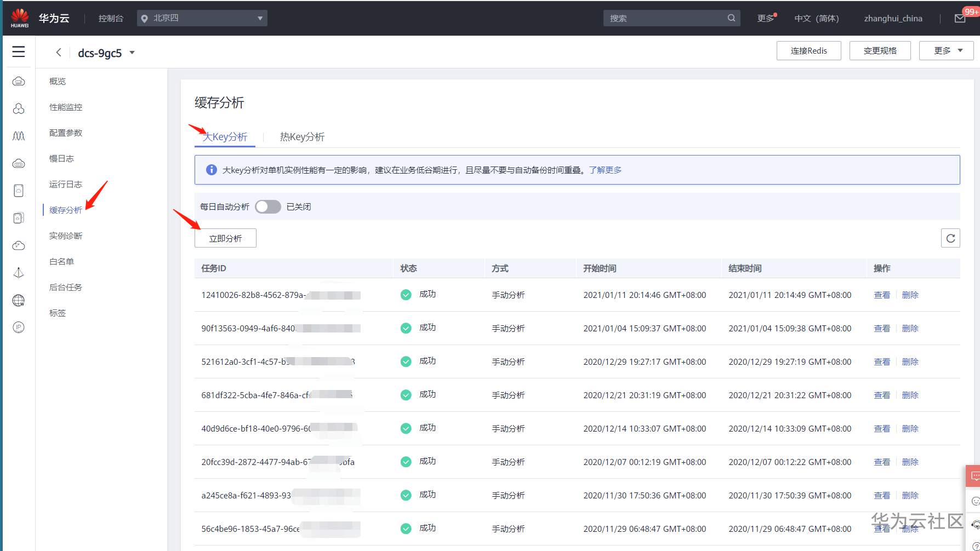The height and width of the screenshot is (551, 980).
Task: Open 性能监控 in the side menu
Action: [66, 107]
